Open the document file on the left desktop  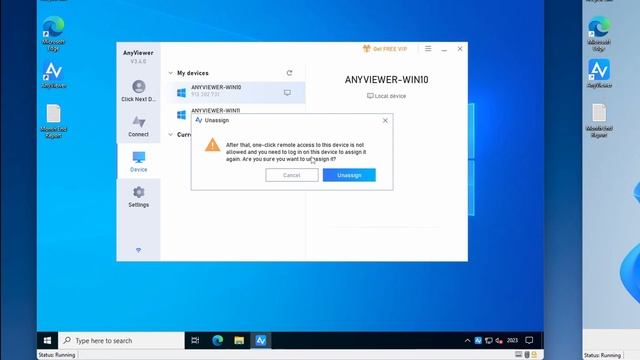[53, 121]
